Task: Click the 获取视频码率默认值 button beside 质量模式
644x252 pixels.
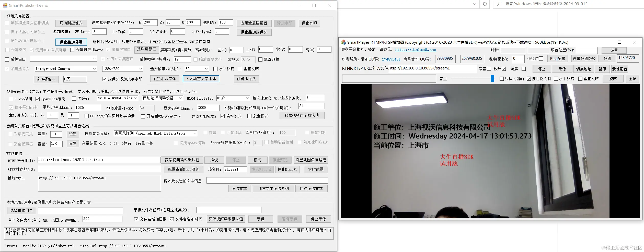Action: (302, 115)
